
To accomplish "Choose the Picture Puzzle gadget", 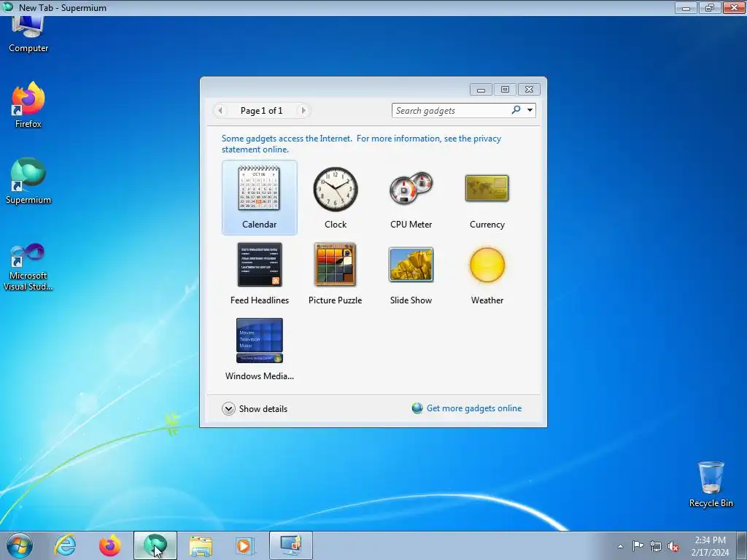I will coord(336,273).
